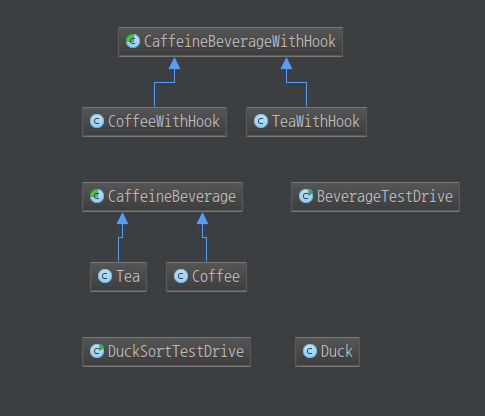This screenshot has height=416, width=485.
Task: Click the runnable class icon of DuckSortTestDrive
Action: [97, 351]
